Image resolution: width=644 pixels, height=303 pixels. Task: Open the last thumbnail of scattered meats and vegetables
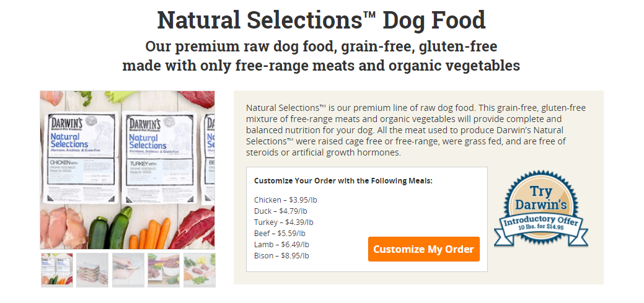199,270
